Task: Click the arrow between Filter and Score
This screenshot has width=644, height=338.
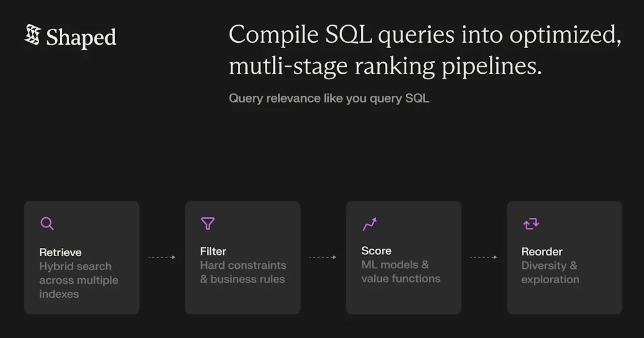Action: (x=323, y=257)
